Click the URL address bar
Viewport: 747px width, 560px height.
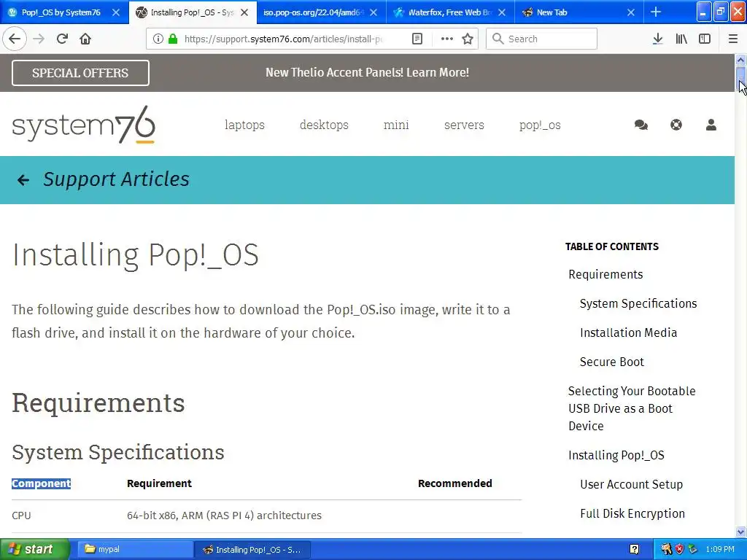pyautogui.click(x=284, y=39)
